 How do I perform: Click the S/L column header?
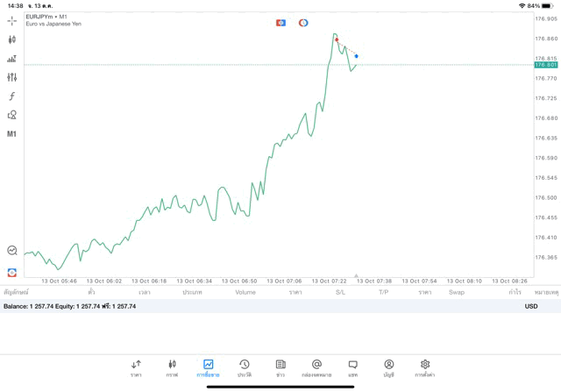coord(340,292)
